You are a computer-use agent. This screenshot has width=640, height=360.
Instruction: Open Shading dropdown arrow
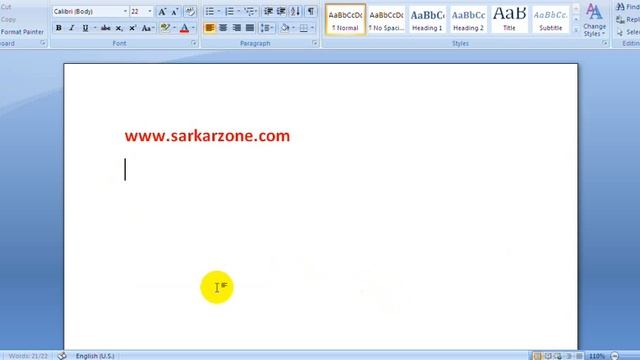coord(293,28)
